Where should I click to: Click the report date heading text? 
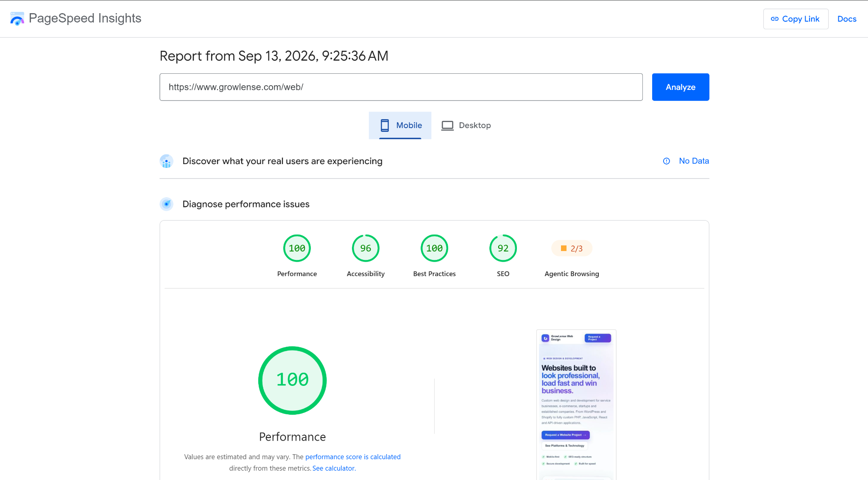coord(274,56)
